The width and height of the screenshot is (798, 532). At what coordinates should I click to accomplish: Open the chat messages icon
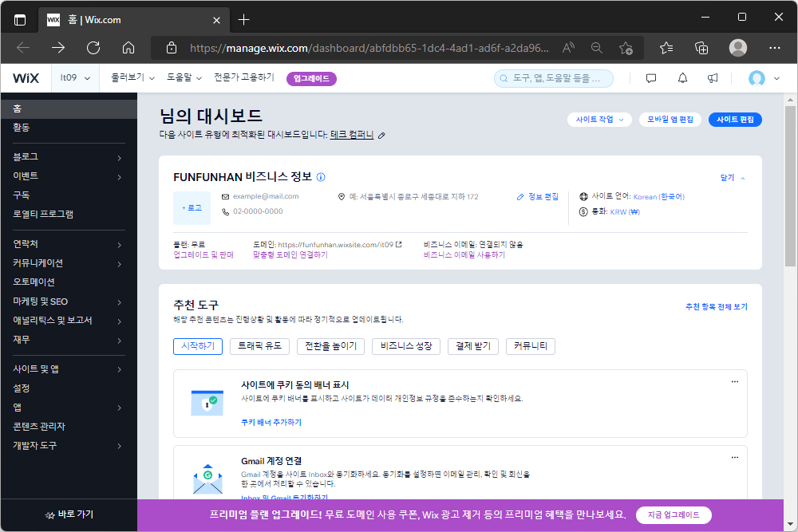tap(651, 78)
